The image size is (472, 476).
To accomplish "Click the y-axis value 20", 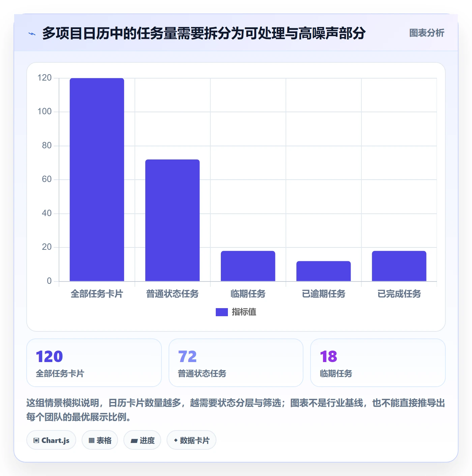I will pyautogui.click(x=47, y=247).
